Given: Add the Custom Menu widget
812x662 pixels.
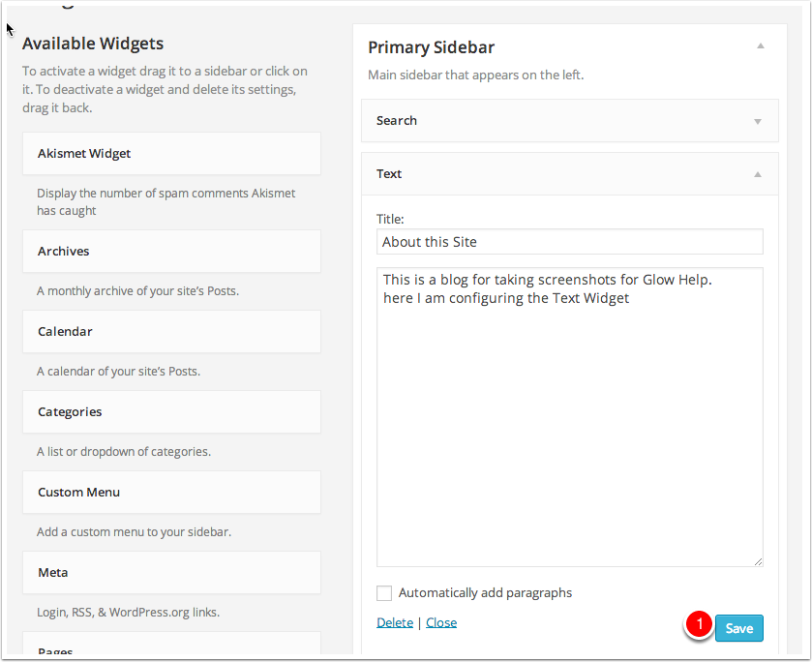Looking at the screenshot, I should pos(171,493).
